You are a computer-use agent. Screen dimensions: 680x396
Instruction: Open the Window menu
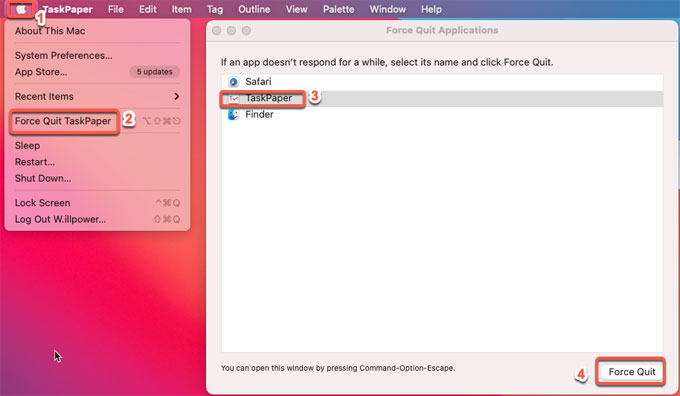[x=388, y=9]
